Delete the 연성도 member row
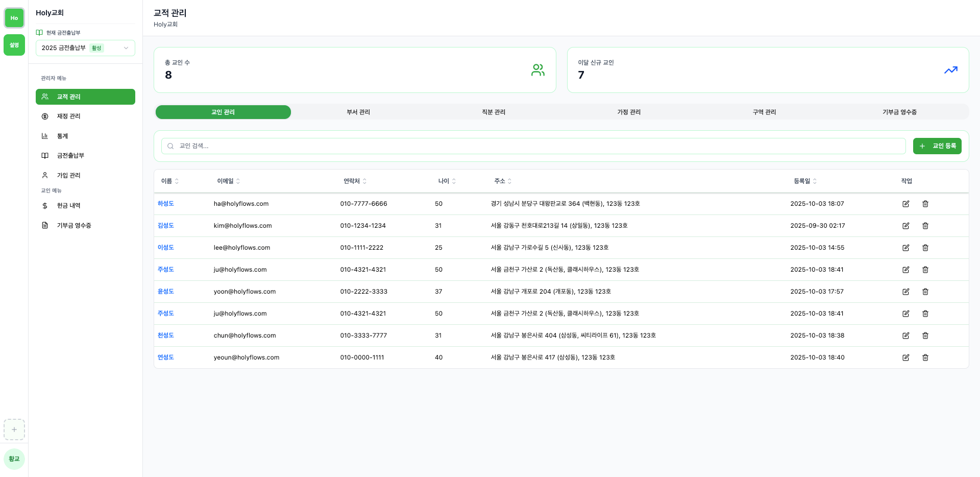 [925, 357]
